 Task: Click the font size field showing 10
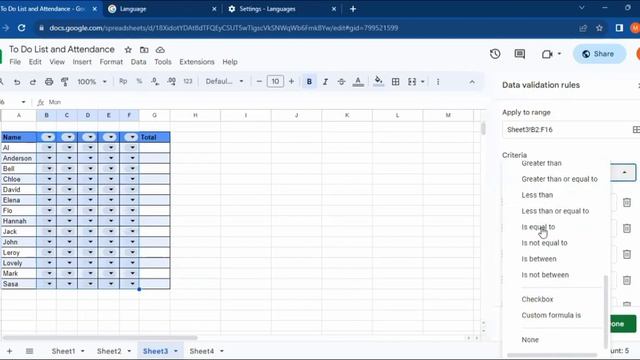(x=275, y=82)
